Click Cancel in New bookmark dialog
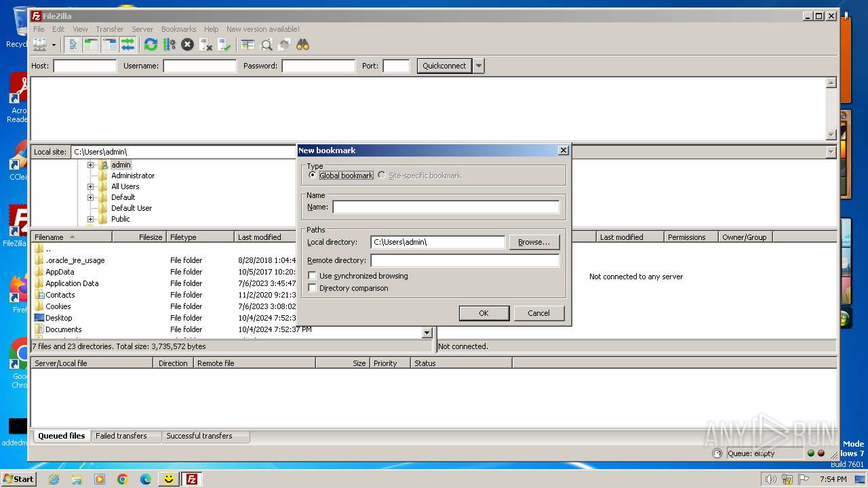This screenshot has height=488, width=868. pos(538,313)
